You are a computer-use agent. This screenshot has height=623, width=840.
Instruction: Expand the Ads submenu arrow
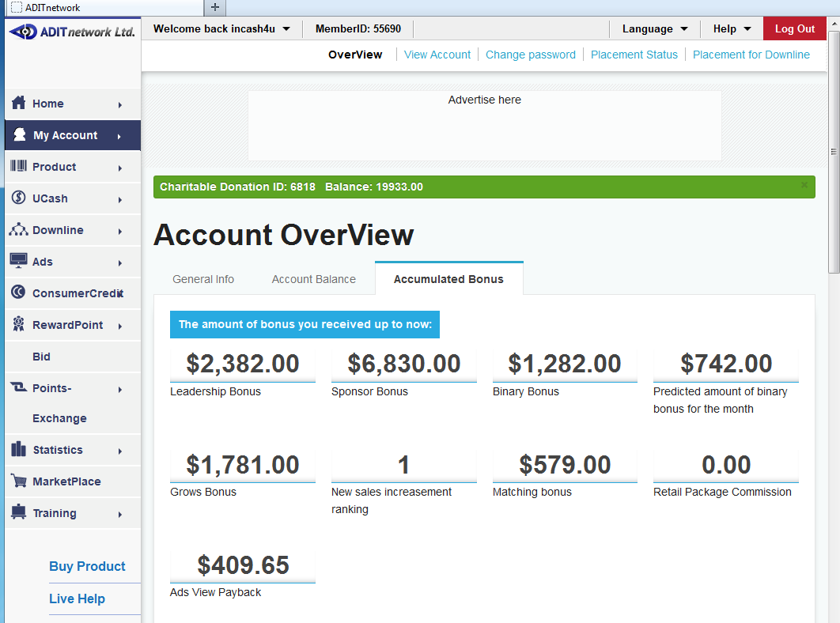[120, 263]
